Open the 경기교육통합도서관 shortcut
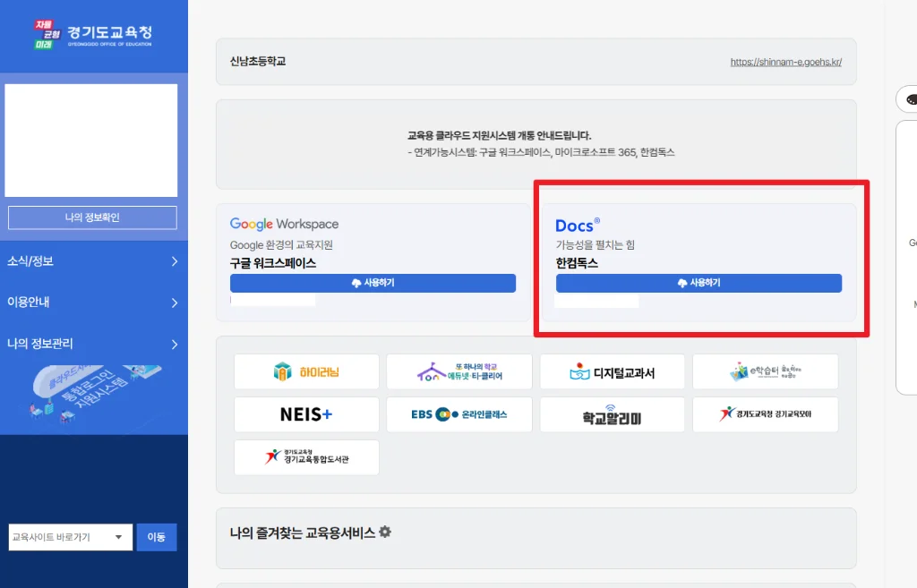Image resolution: width=917 pixels, height=588 pixels. coord(305,457)
